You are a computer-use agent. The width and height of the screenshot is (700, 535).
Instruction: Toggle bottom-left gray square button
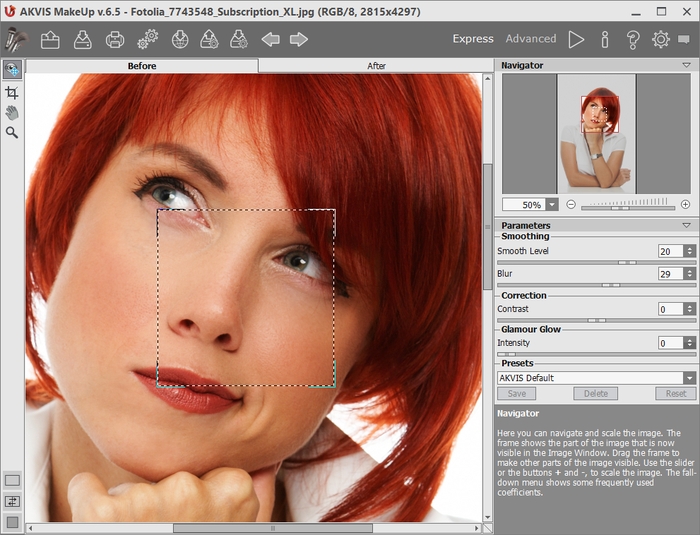(x=12, y=522)
